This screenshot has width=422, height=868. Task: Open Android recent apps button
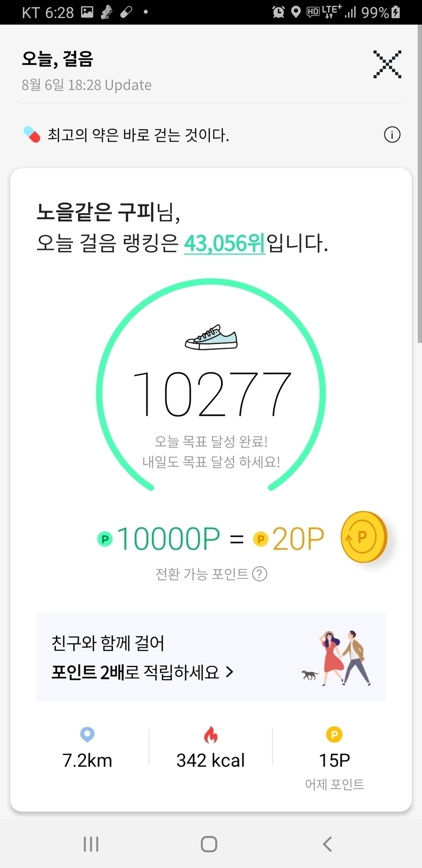click(x=91, y=844)
